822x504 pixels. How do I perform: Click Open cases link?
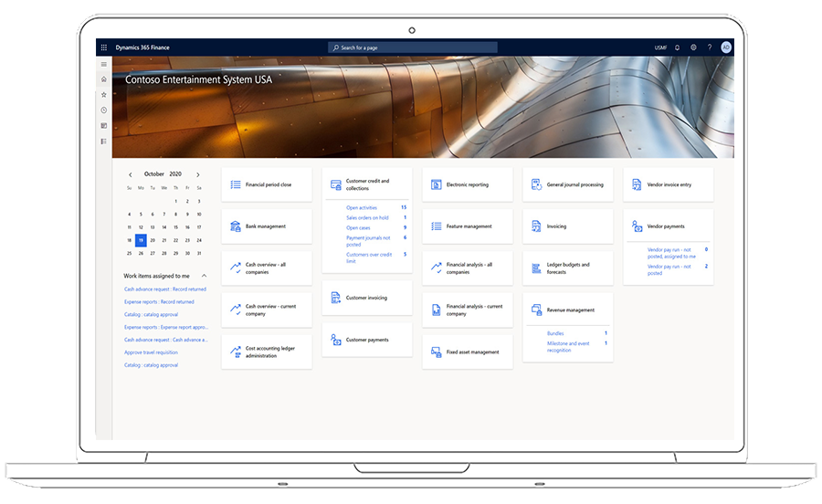click(x=358, y=228)
